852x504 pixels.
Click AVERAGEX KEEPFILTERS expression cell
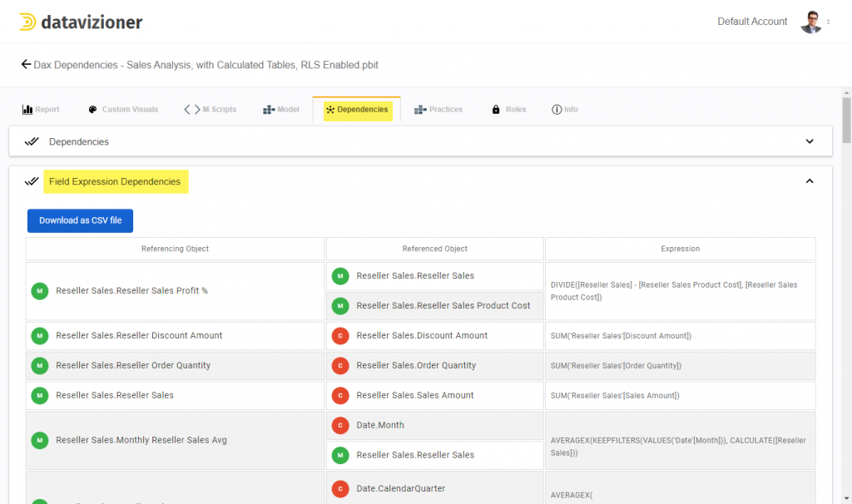[x=681, y=441]
